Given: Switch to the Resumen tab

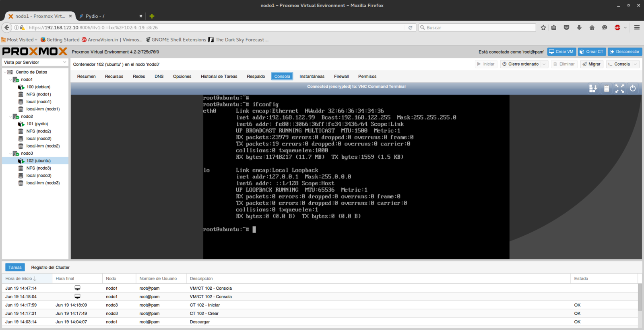Looking at the screenshot, I should pos(87,77).
